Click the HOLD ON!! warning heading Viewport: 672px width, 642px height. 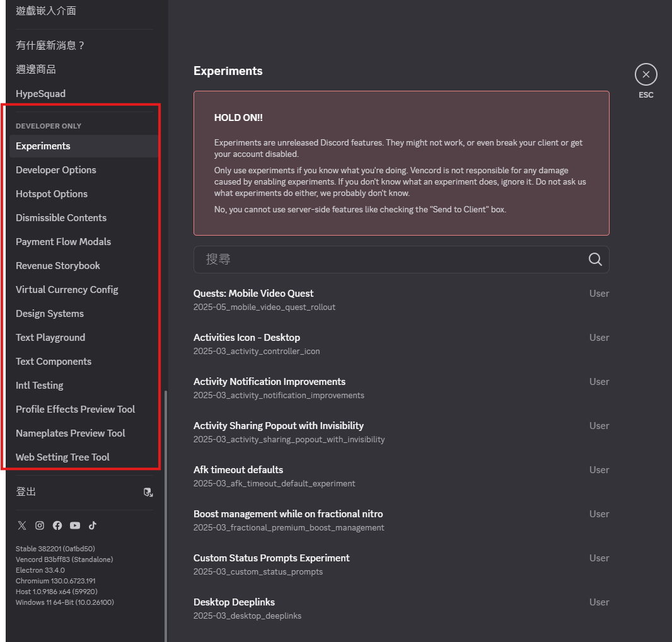pos(238,118)
